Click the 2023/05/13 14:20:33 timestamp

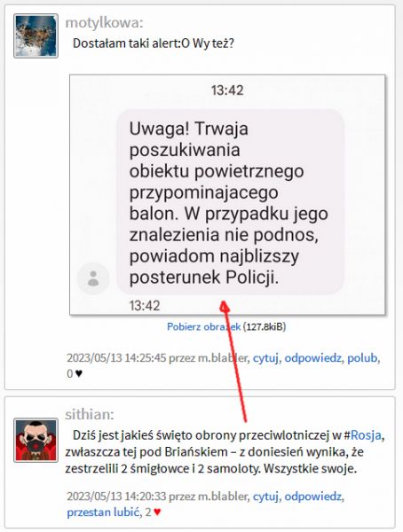(116, 496)
